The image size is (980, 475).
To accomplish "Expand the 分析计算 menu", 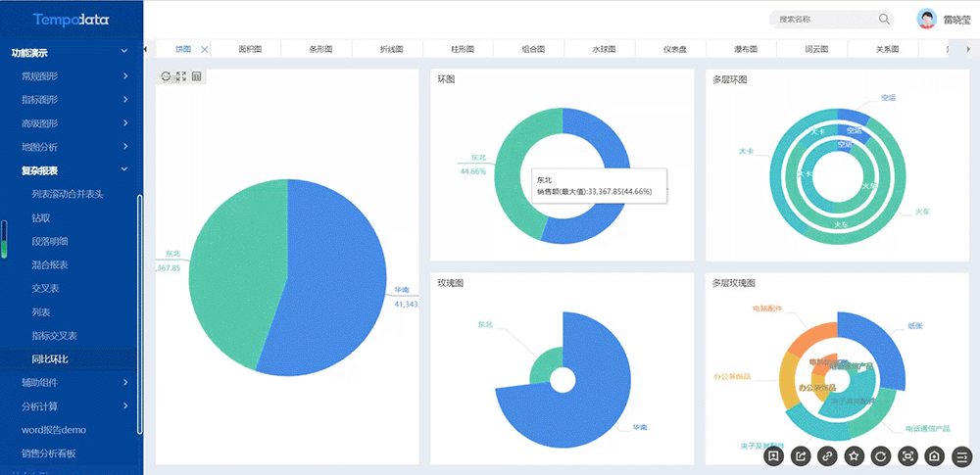I will tap(125, 406).
